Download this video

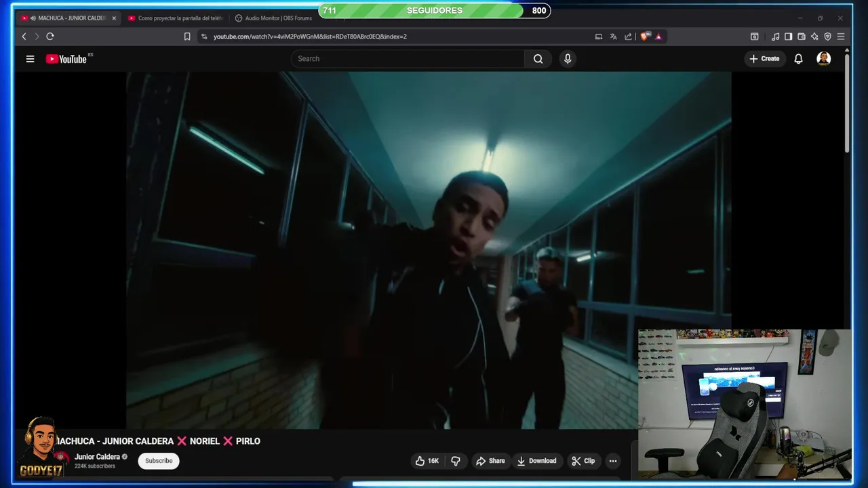coord(536,461)
